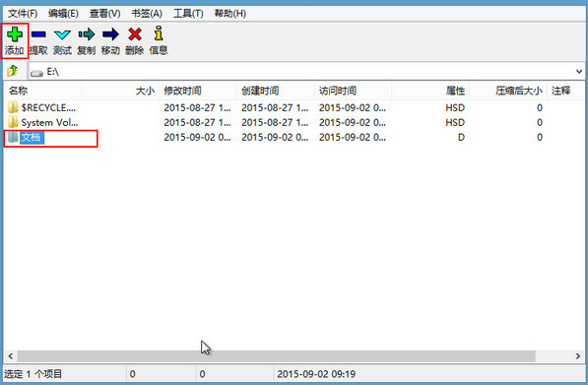Viewport: 588px width, 385px height.
Task: Click the horizontal scrollbar left arrow
Action: pyautogui.click(x=11, y=356)
